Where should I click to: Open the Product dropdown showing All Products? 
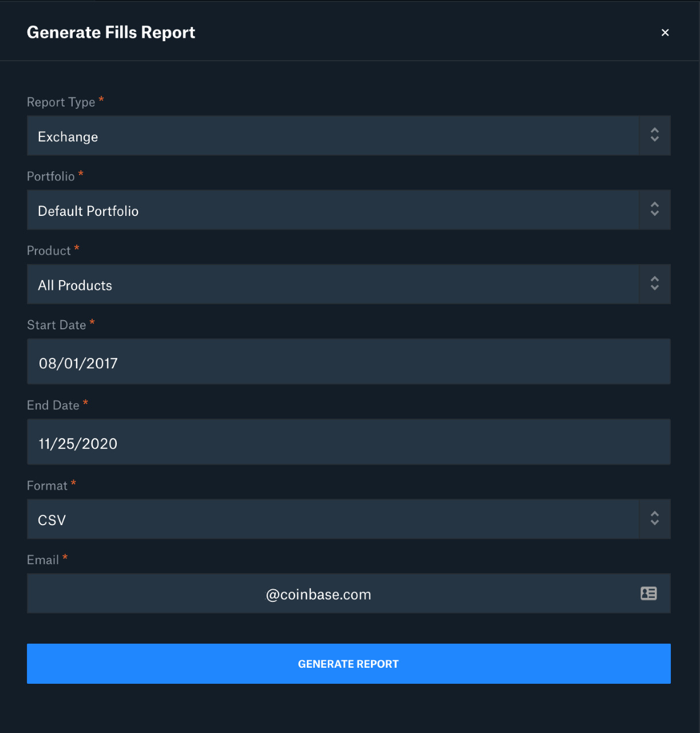tap(349, 285)
